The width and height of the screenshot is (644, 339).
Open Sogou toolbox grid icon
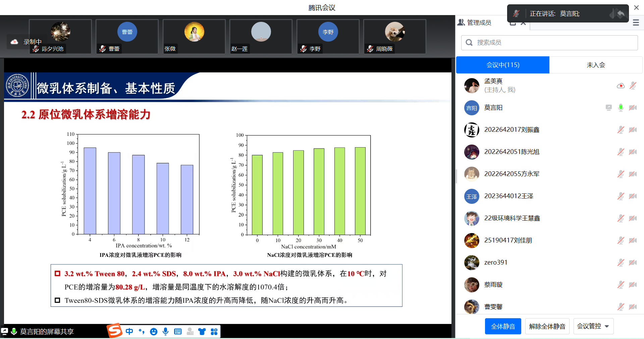[x=214, y=332]
